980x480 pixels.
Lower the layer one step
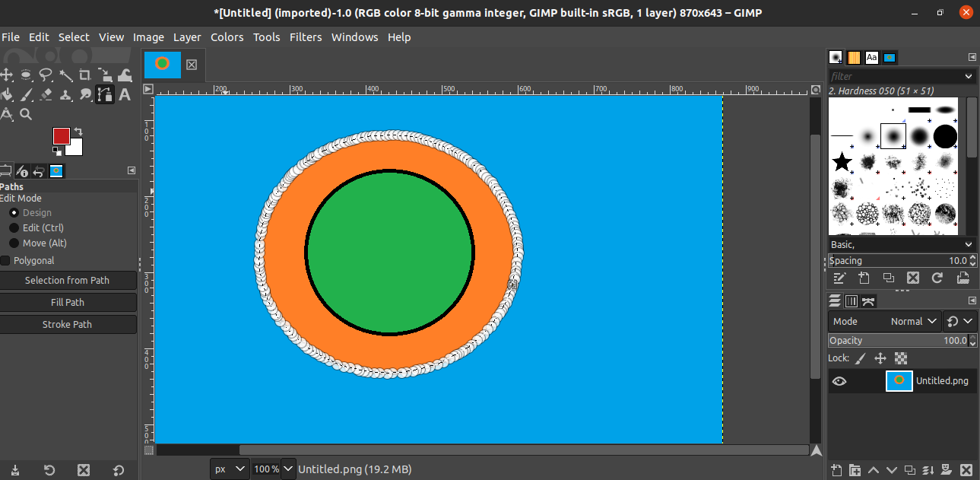[892, 470]
